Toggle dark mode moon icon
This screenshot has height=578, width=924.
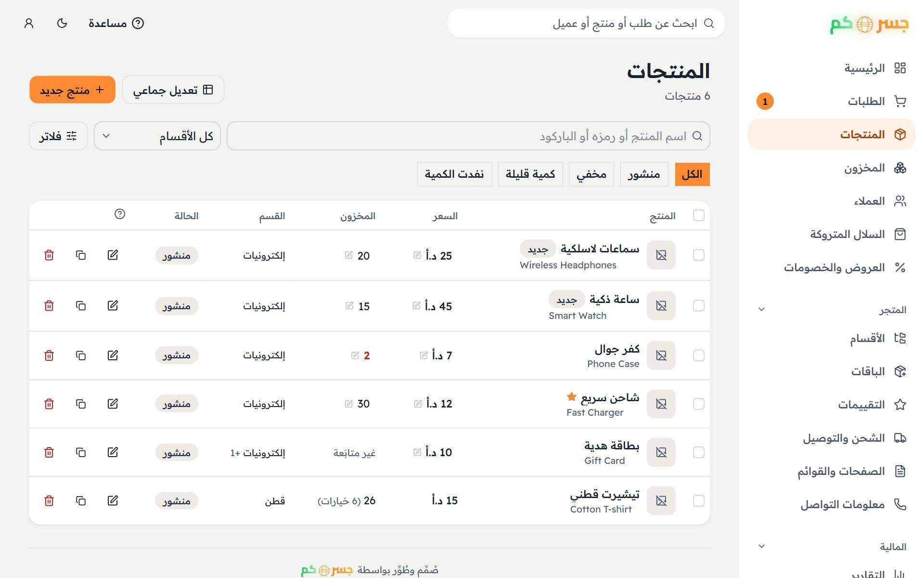(62, 23)
